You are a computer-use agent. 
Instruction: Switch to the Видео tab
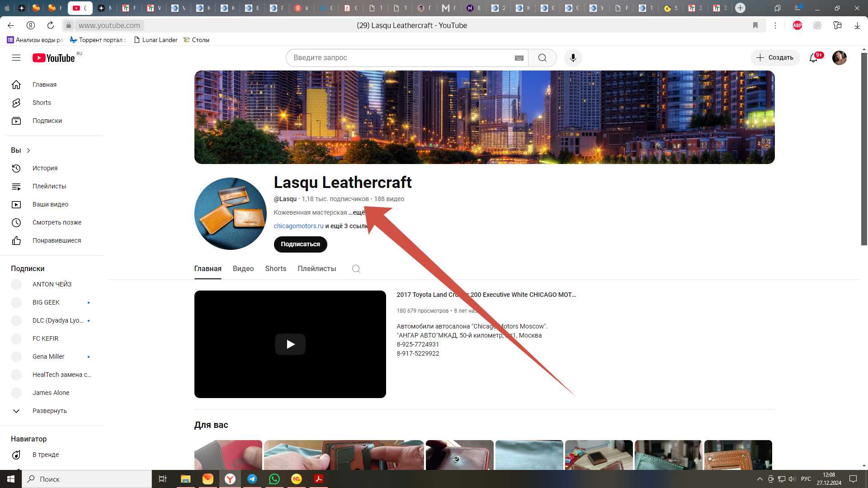pyautogui.click(x=243, y=269)
